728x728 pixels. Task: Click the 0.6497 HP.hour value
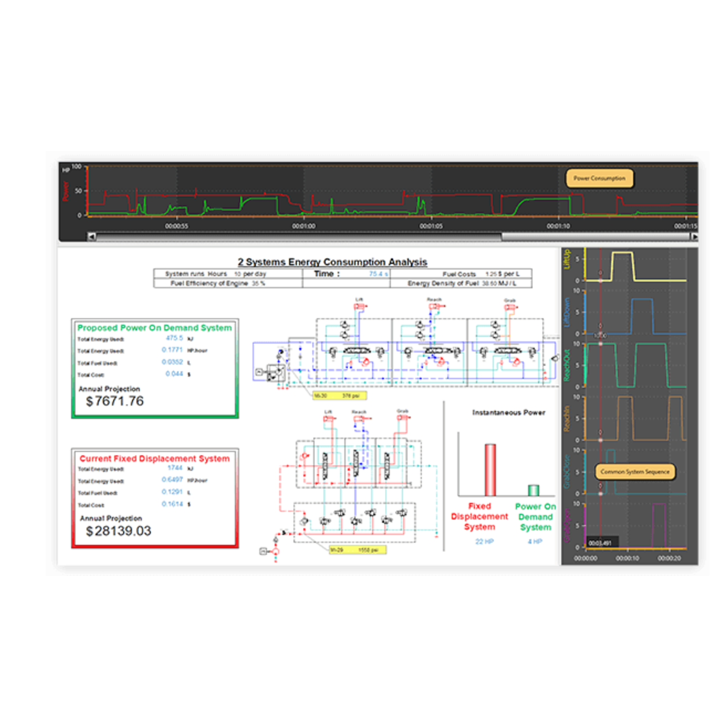point(172,480)
